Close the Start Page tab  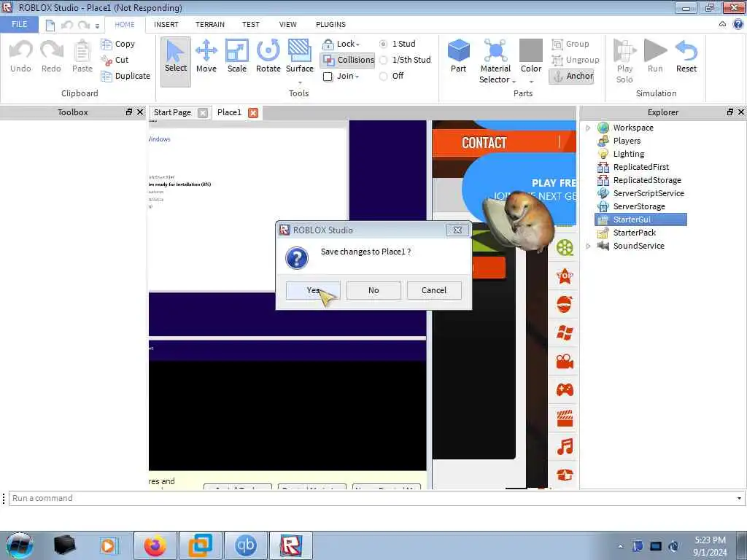[x=203, y=113]
